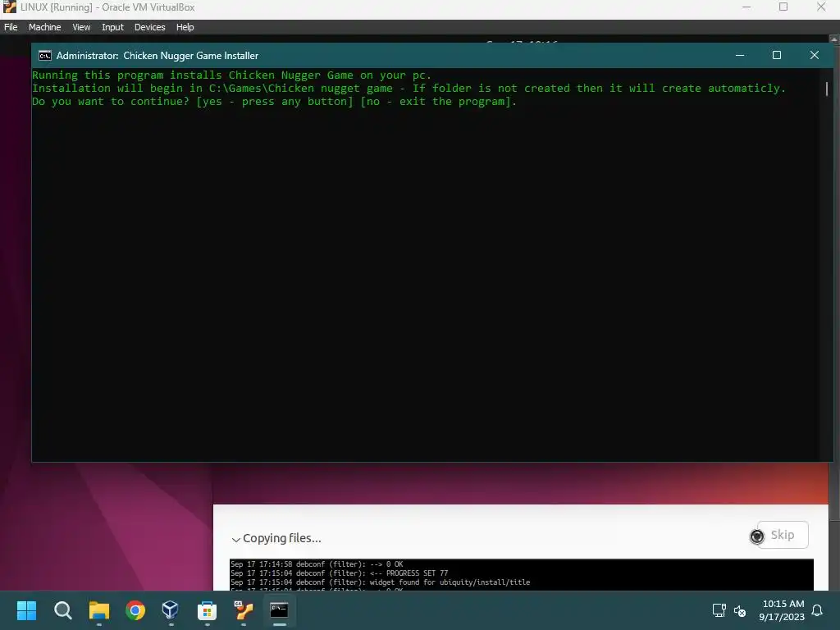
Task: Close the Chicken Nugger Game Installer window
Action: click(x=815, y=55)
